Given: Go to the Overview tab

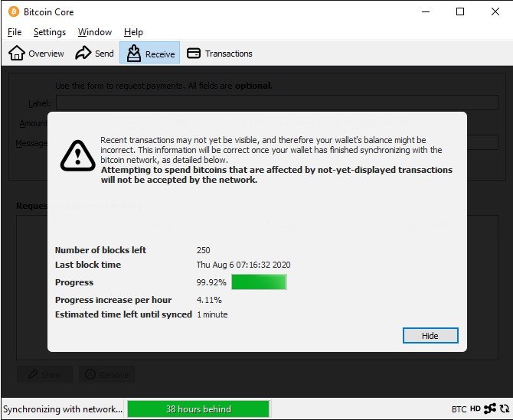Looking at the screenshot, I should coord(36,53).
